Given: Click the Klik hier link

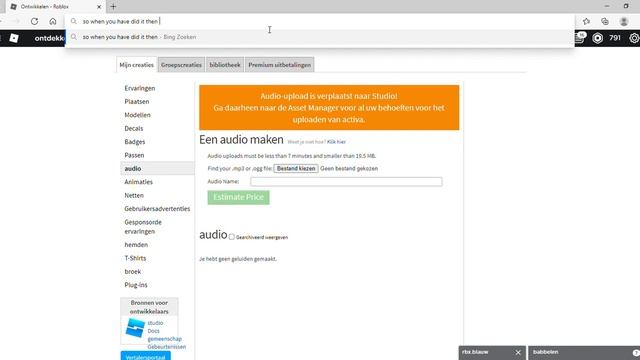Looking at the screenshot, I should (x=336, y=142).
